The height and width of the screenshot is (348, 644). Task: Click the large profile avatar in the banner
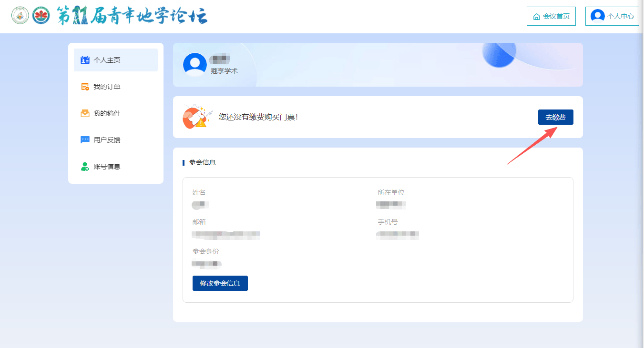click(195, 65)
